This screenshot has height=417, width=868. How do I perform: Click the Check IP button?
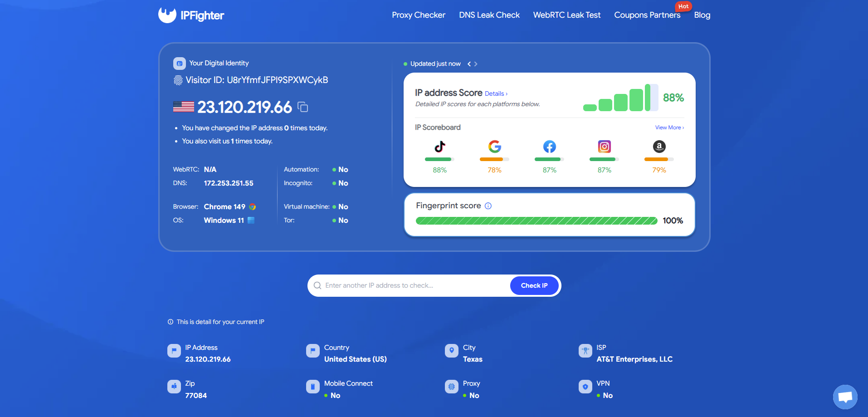[534, 285]
